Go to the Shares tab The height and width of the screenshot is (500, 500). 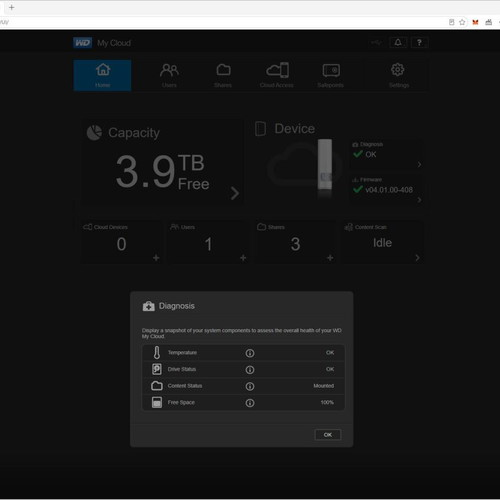(223, 75)
